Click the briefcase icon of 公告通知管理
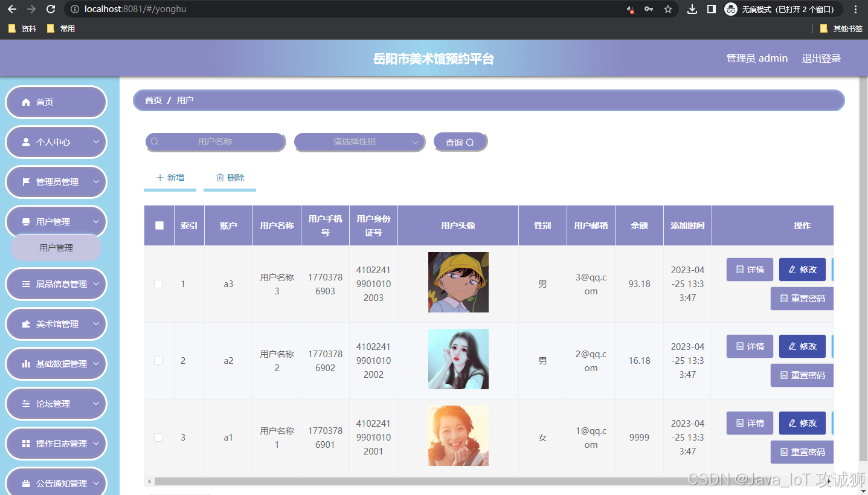 (x=26, y=484)
